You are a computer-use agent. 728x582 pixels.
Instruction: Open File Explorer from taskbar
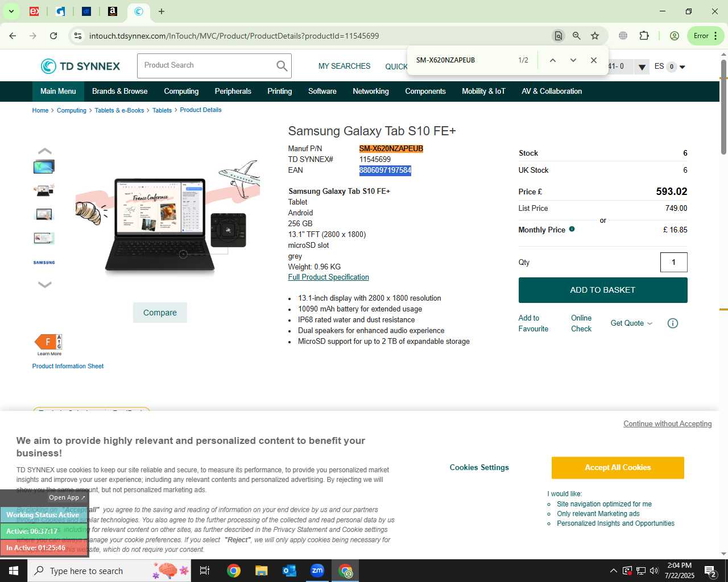[x=261, y=571]
